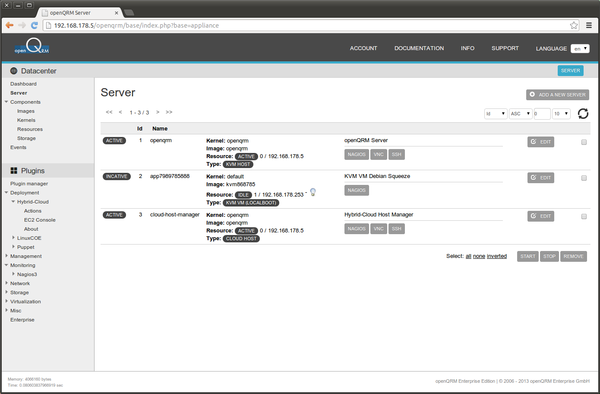Open a new browser tab

coord(129,13)
